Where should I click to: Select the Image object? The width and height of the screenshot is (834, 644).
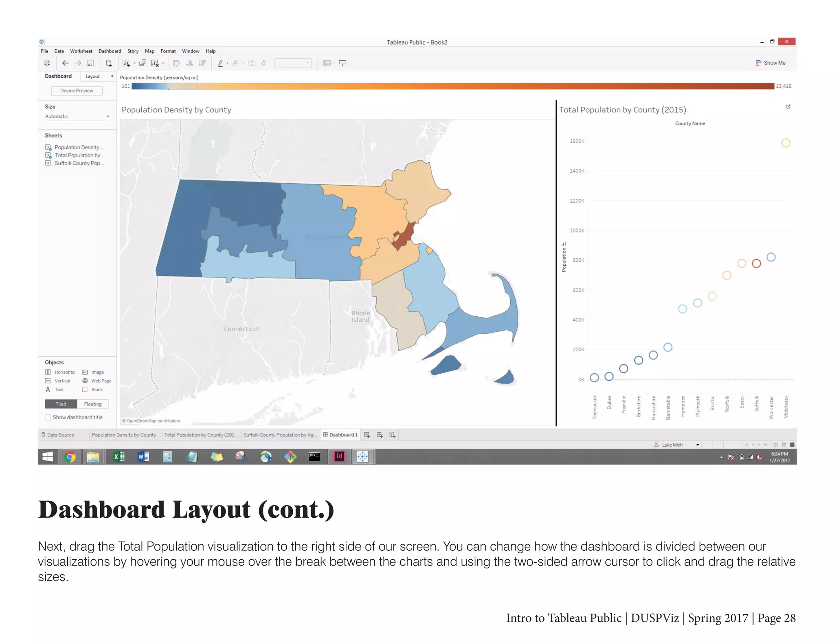(93, 372)
